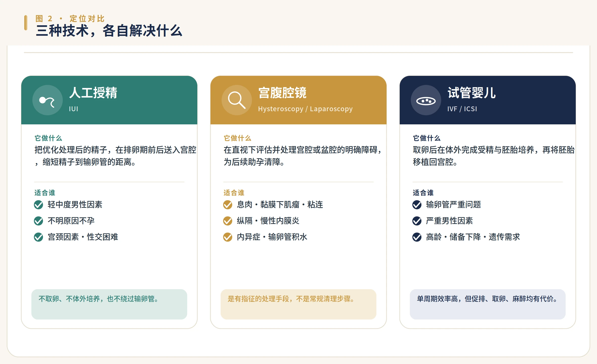Click the embryo dish icon on 试管婴儿 card
Screen dimensions: 597x364
click(426, 100)
